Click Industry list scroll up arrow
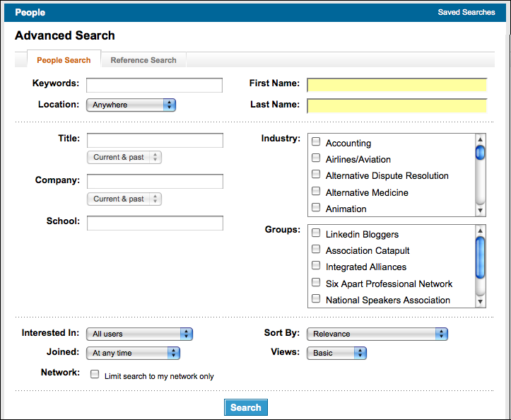 [480, 139]
